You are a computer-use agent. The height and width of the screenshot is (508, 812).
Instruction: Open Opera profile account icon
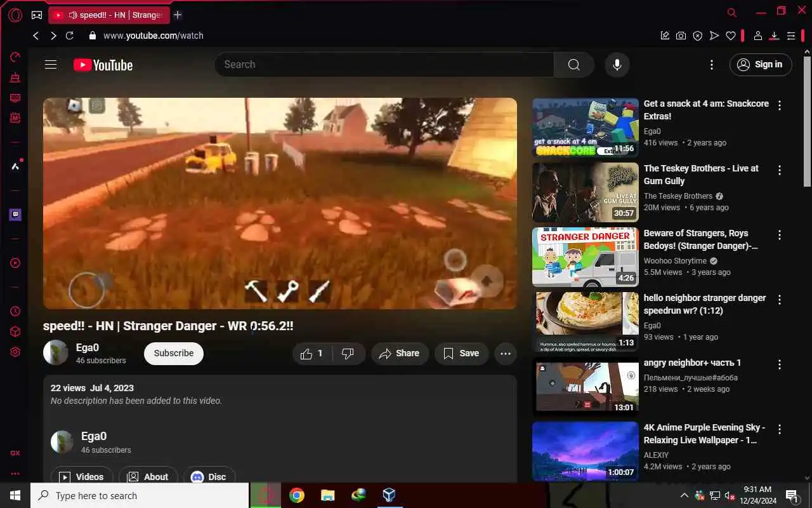click(757, 36)
